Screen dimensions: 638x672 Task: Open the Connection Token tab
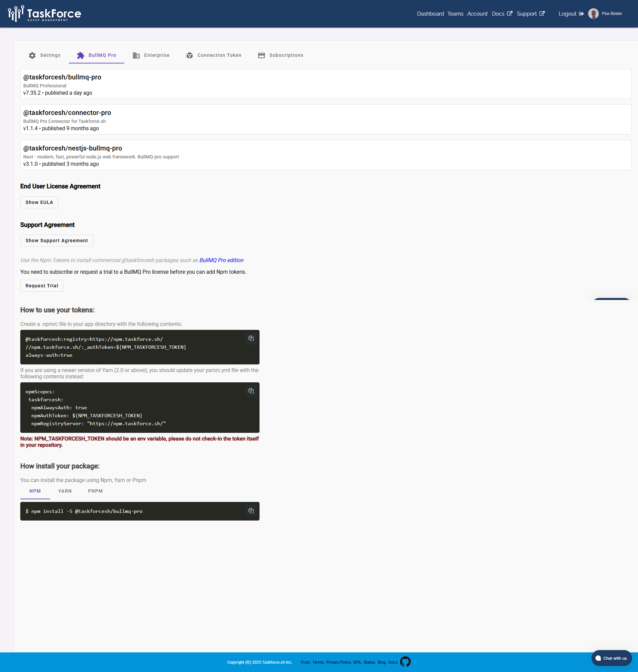(x=214, y=55)
